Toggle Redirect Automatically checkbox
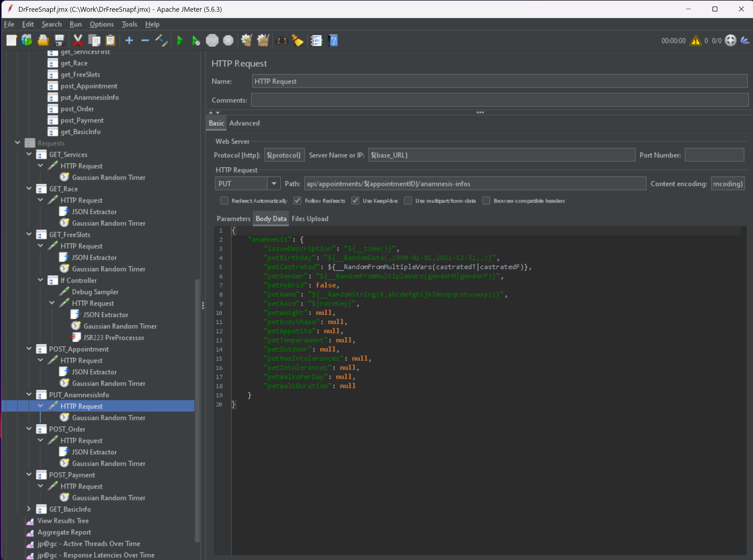This screenshot has height=560, width=753. click(224, 201)
